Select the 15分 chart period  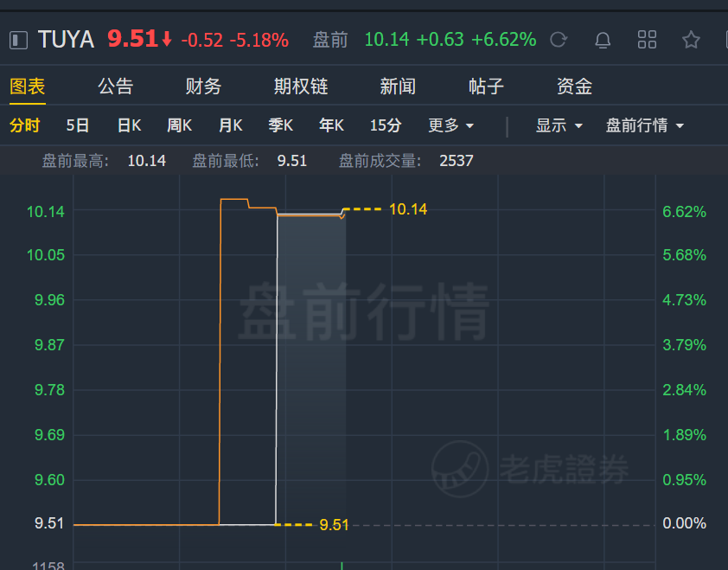(386, 125)
